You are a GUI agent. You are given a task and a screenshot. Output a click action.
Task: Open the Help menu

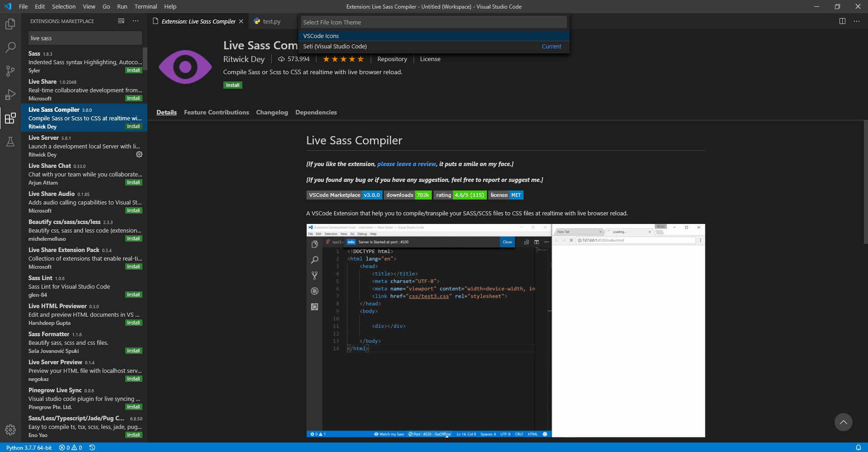170,6
